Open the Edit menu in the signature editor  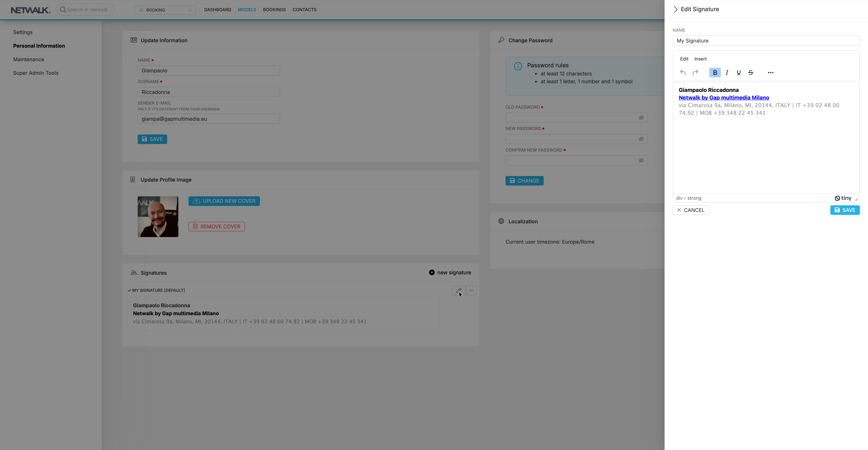[684, 59]
